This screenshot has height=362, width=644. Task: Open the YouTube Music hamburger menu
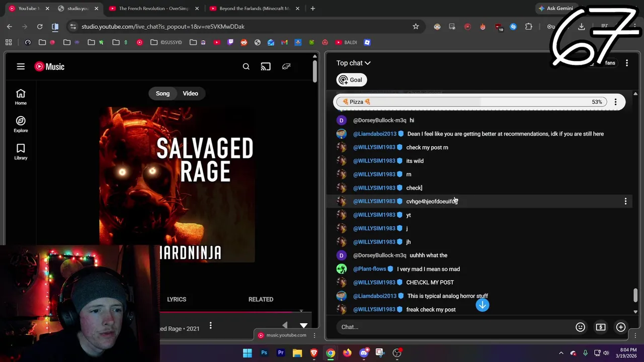pos(21,66)
